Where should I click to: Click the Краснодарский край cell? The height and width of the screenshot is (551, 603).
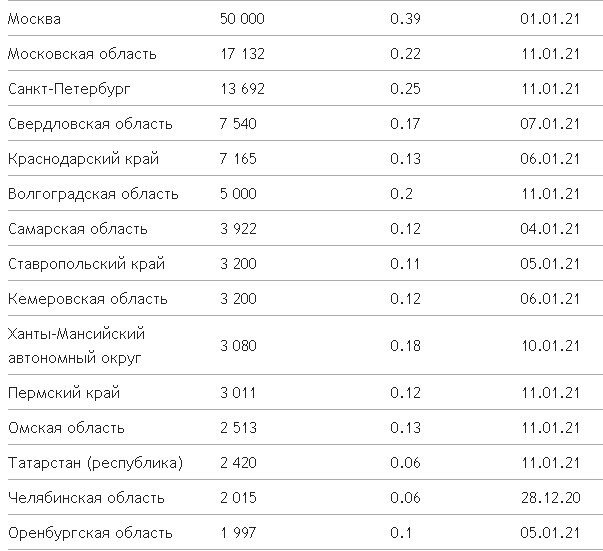[83, 159]
